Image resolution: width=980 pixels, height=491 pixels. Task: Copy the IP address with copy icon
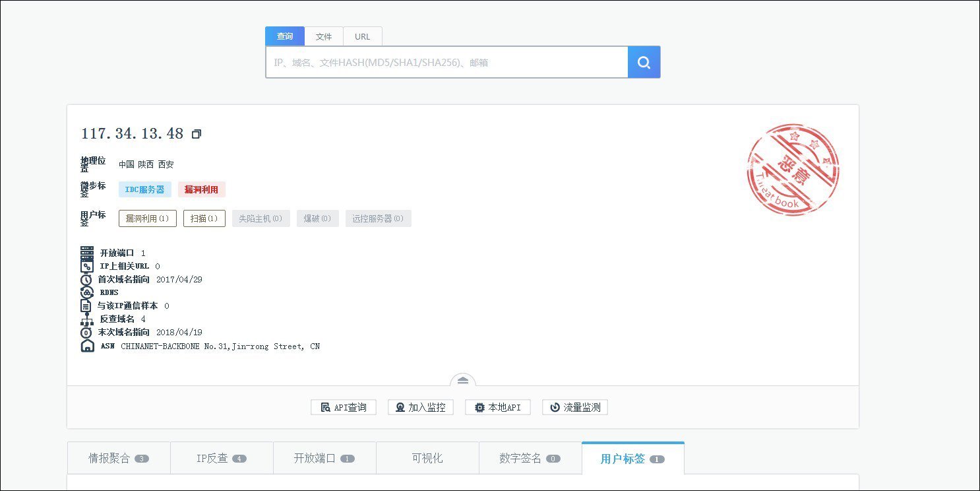(x=196, y=134)
